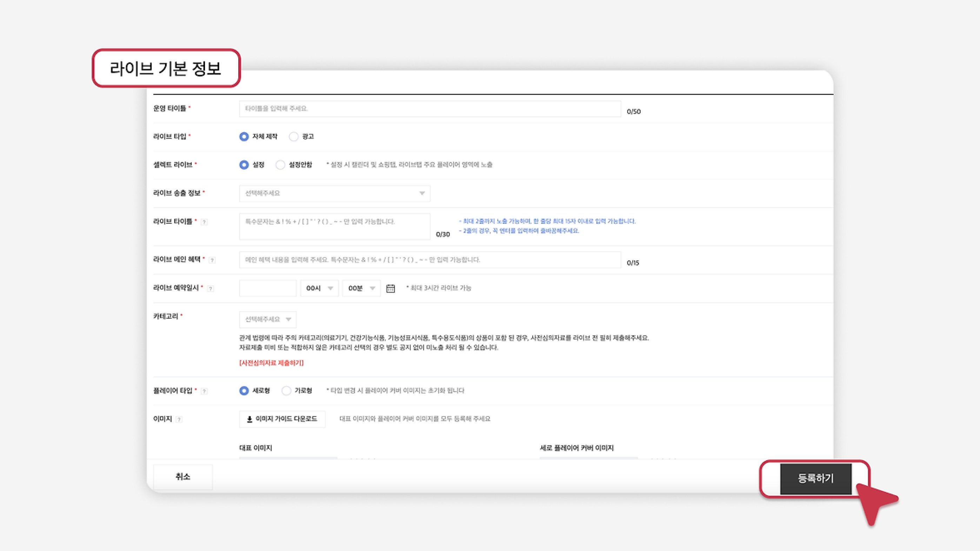Open help icon next to 플레이어 타입
The height and width of the screenshot is (551, 980).
click(204, 391)
